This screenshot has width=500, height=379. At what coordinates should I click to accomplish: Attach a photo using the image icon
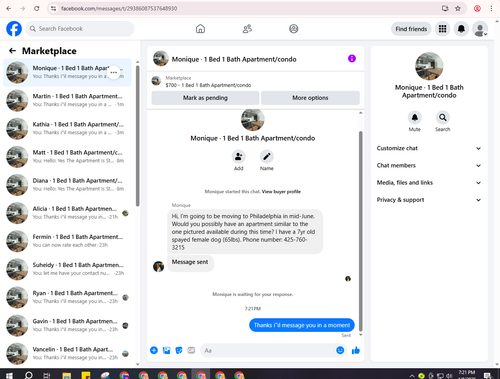point(166,350)
